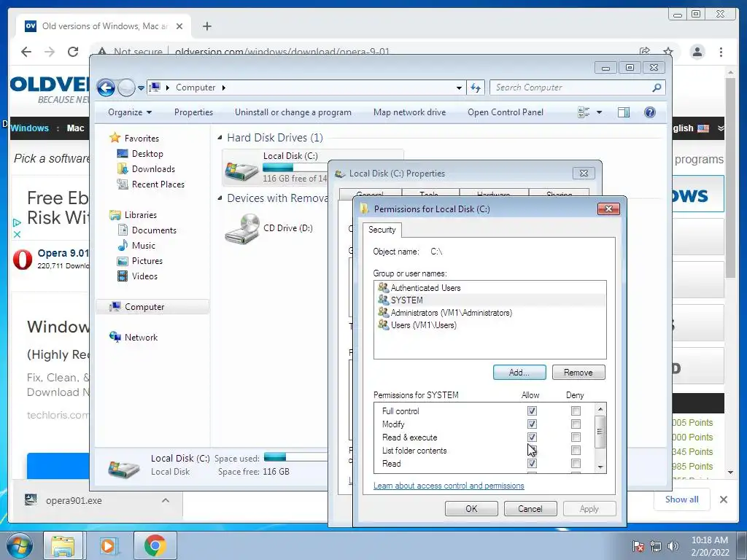747x560 pixels.
Task: Collapse the Devices with Removable Storage group
Action: pyautogui.click(x=220, y=198)
